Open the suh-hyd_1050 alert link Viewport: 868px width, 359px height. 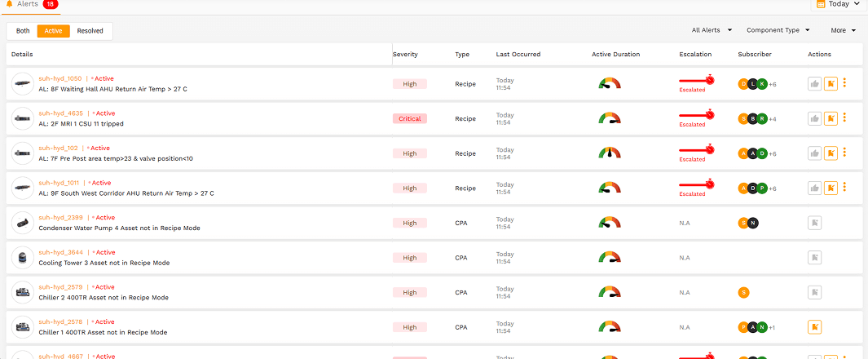coord(59,78)
